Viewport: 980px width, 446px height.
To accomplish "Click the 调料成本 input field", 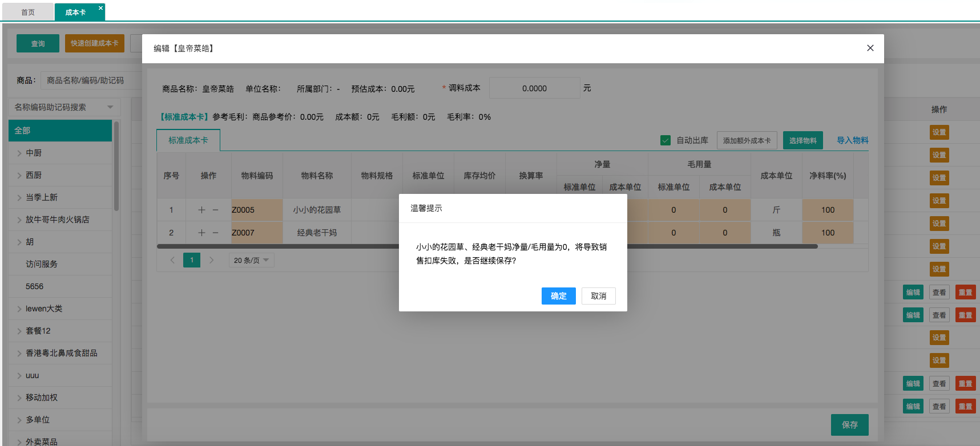I will 534,88.
